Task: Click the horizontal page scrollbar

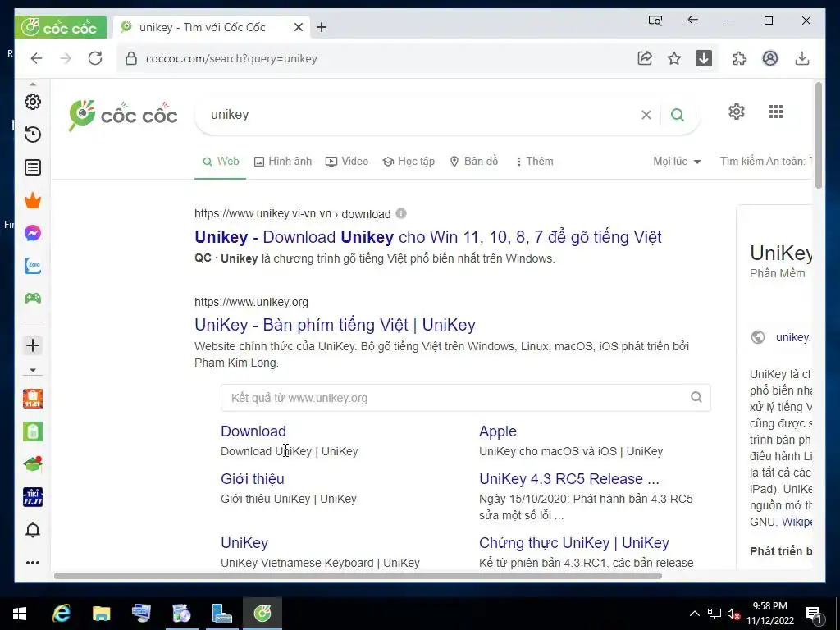Action: point(358,576)
